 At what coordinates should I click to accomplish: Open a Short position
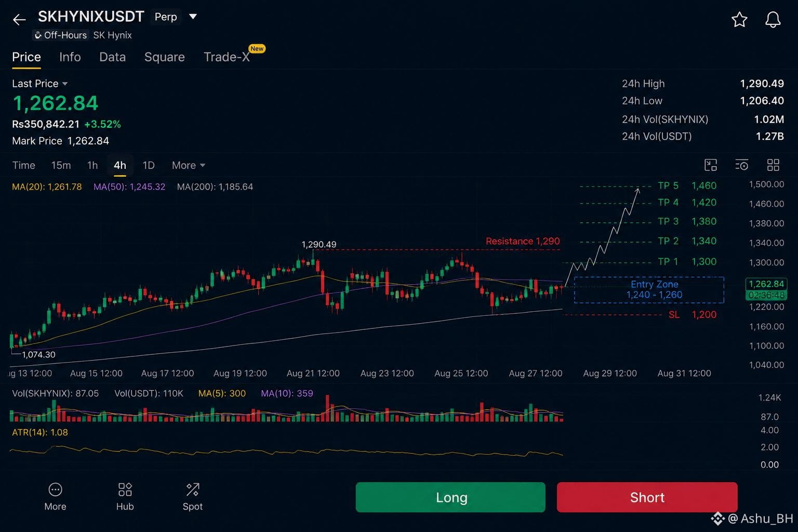pos(647,497)
